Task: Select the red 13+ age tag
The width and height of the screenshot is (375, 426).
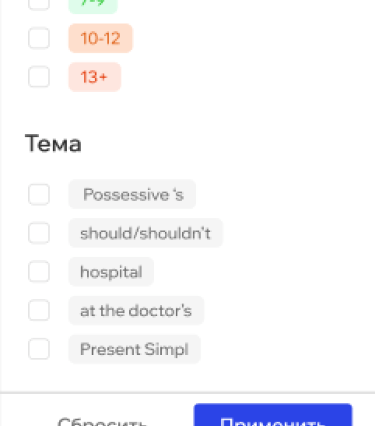Action: pos(95,77)
